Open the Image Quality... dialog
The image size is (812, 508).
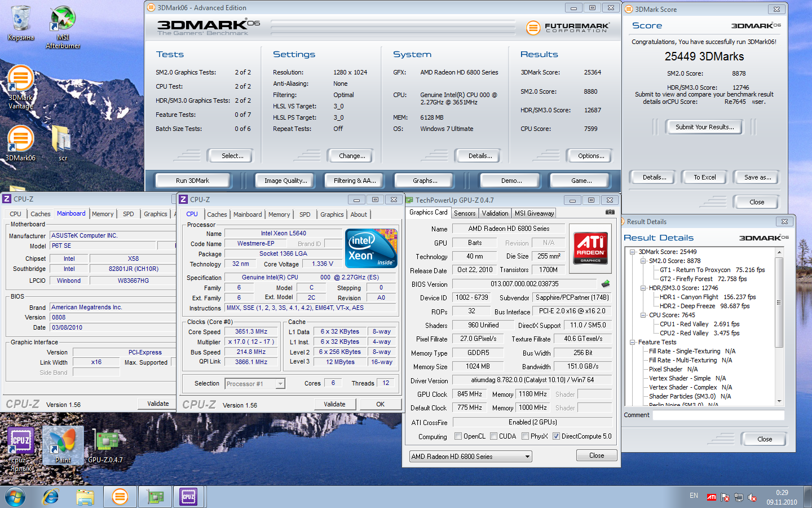click(286, 181)
